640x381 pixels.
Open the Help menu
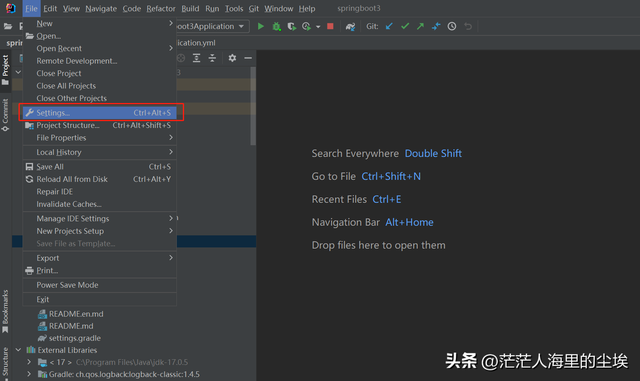[x=307, y=9]
